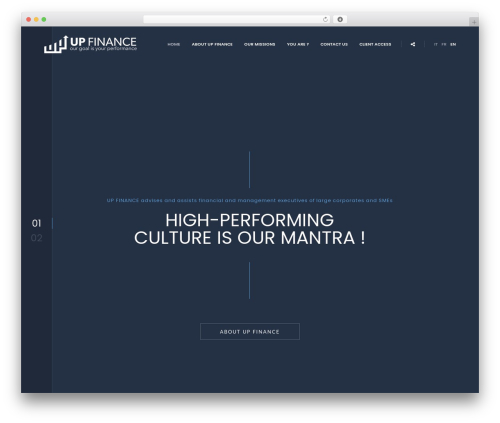Switch language to EN

pyautogui.click(x=453, y=44)
